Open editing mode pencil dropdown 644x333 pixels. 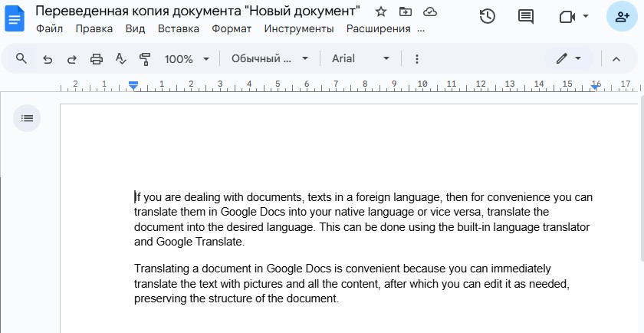pos(569,59)
